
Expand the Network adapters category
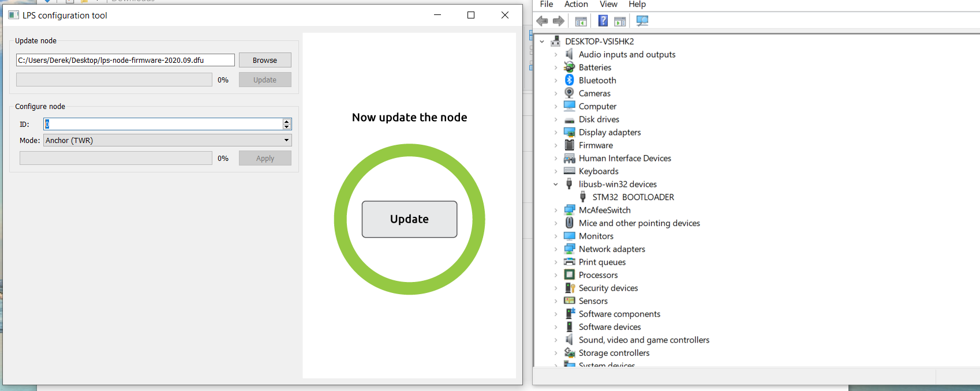(x=556, y=249)
